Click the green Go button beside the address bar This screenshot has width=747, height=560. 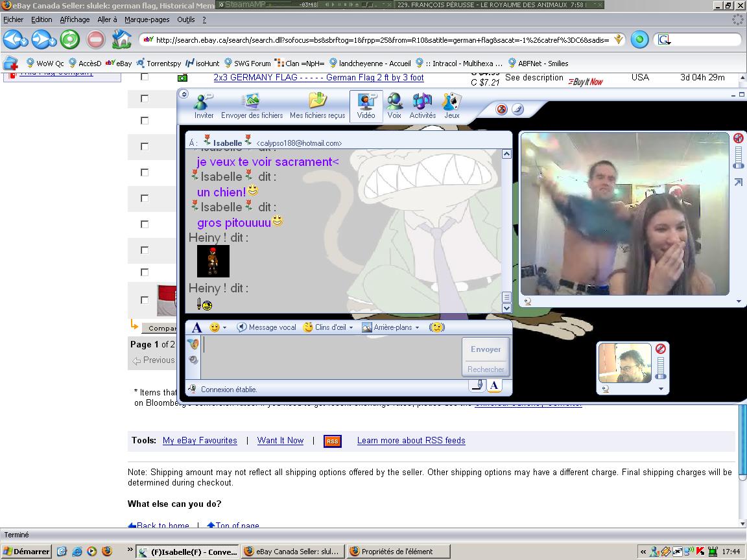pos(639,40)
